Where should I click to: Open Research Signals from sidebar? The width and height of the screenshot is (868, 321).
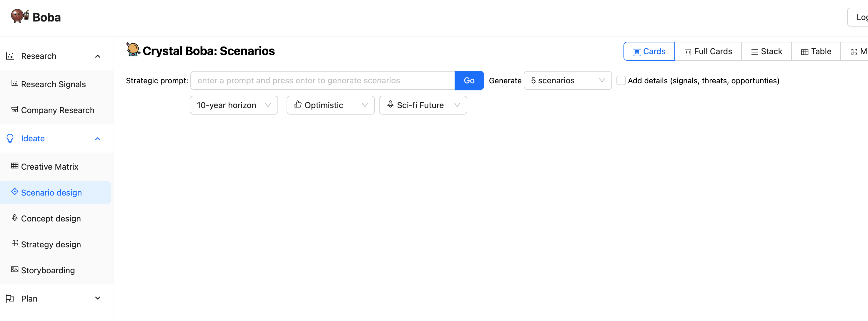[53, 84]
